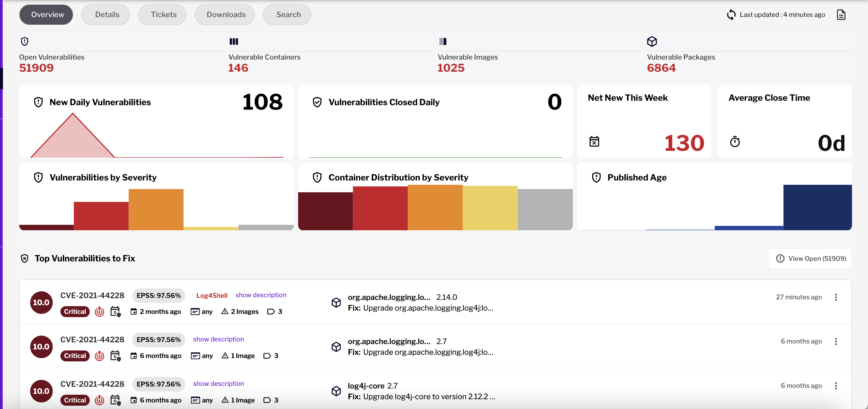The height and width of the screenshot is (409, 868).
Task: Click the Vulnerable Containers icon
Action: tap(234, 41)
